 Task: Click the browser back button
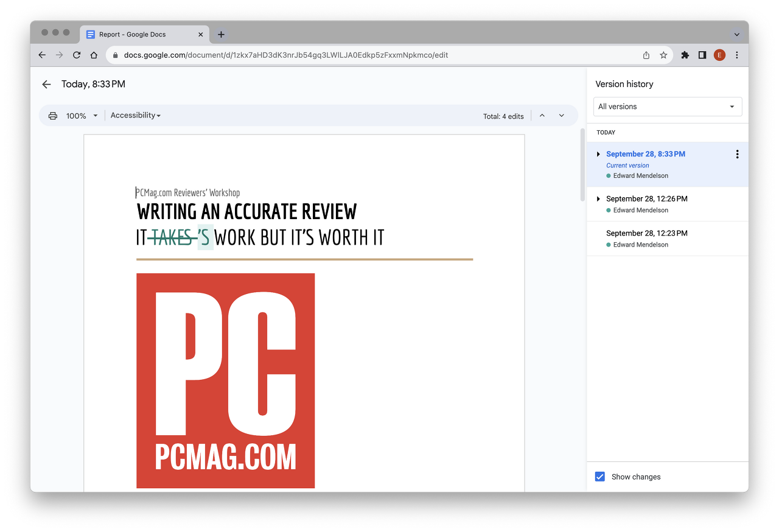(42, 55)
